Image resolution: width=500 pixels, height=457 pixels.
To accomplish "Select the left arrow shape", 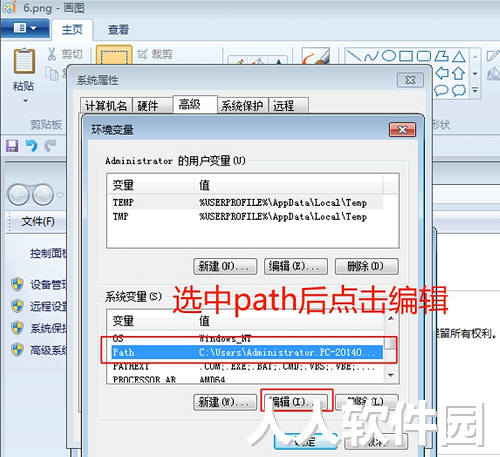I will [x=442, y=73].
